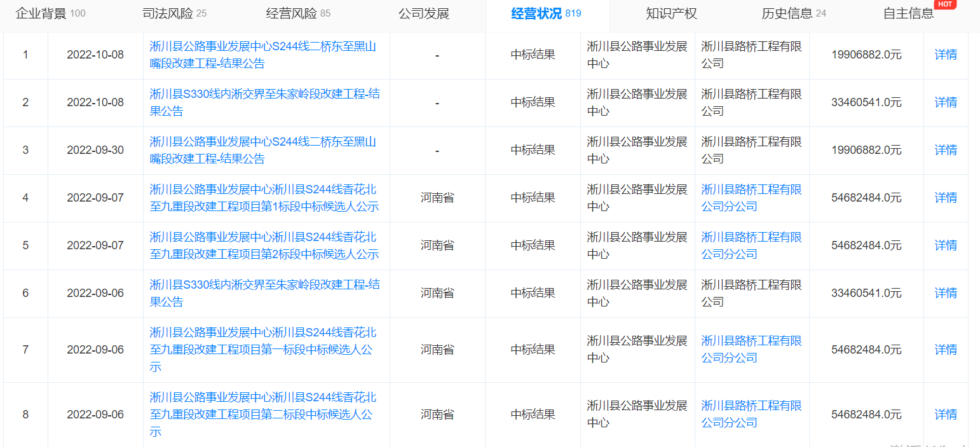View 详情 for row 4
The width and height of the screenshot is (980, 447).
946,198
